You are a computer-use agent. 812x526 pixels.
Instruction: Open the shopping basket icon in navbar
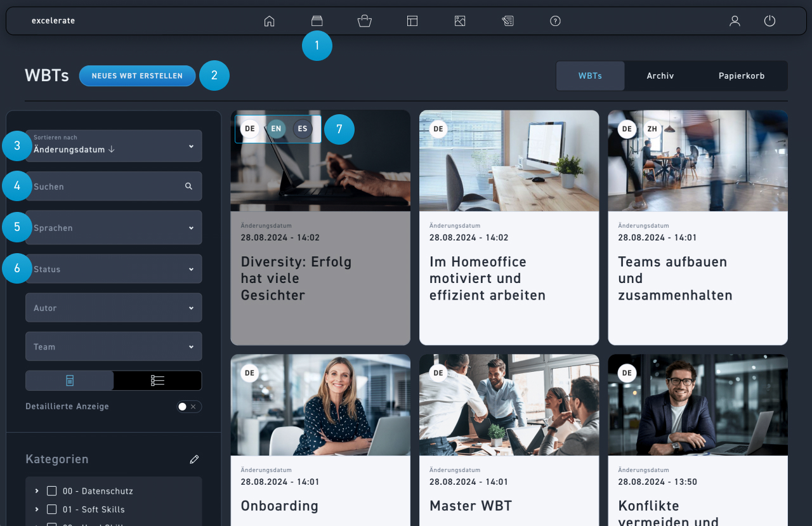364,21
